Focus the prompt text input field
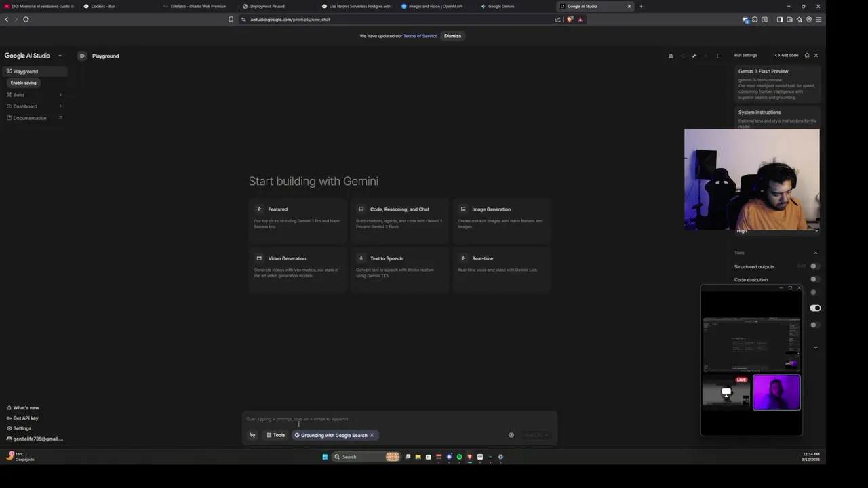Viewport: 868px width, 488px height. pyautogui.click(x=399, y=419)
